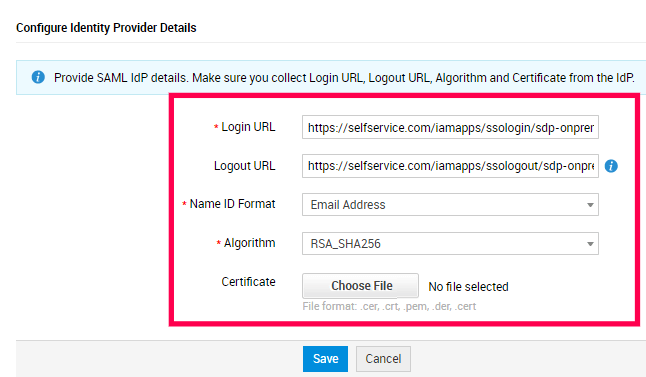Click the Certificate label
The width and height of the screenshot is (646, 377).
click(248, 282)
